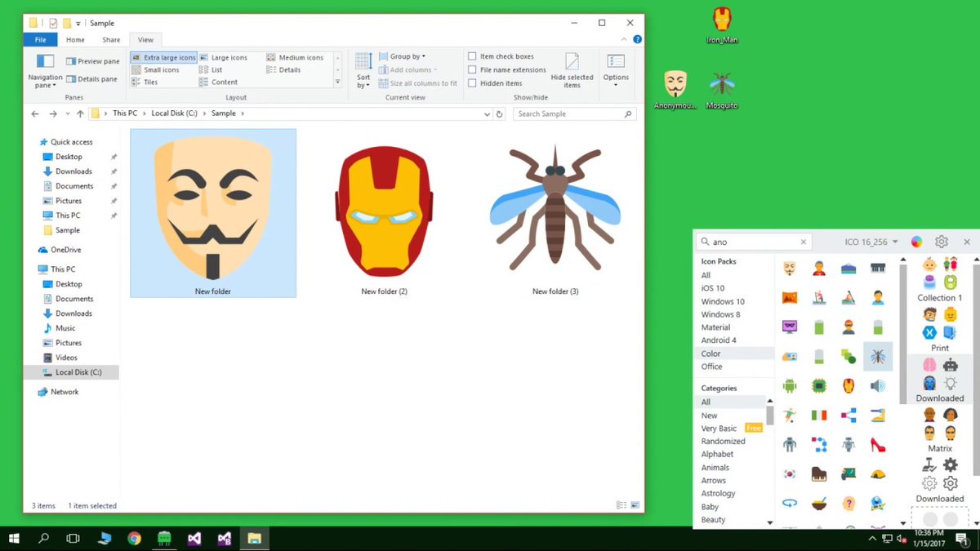Choose the Italian flag icon
Image resolution: width=980 pixels, height=551 pixels.
pos(819,415)
